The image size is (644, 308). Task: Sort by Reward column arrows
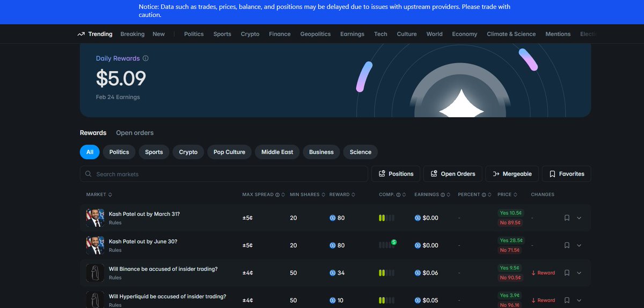pos(354,195)
